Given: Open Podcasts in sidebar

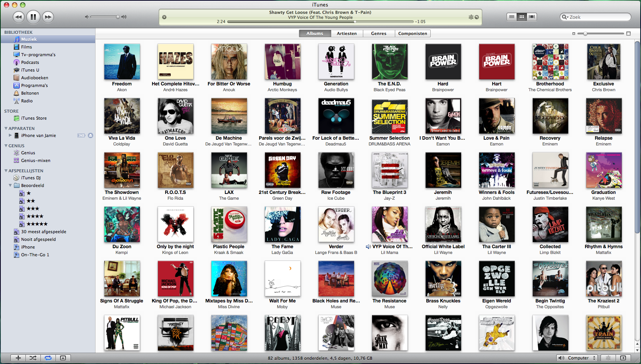Looking at the screenshot, I should [48, 62].
